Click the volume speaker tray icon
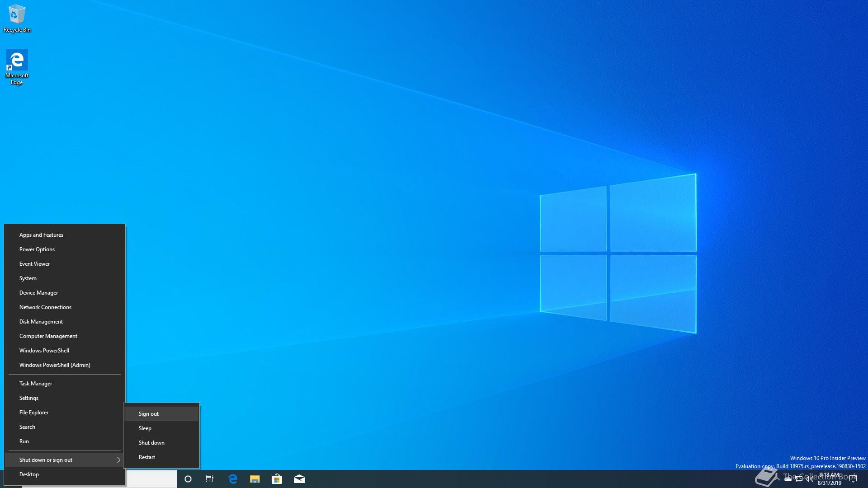This screenshot has height=488, width=868. (810, 479)
